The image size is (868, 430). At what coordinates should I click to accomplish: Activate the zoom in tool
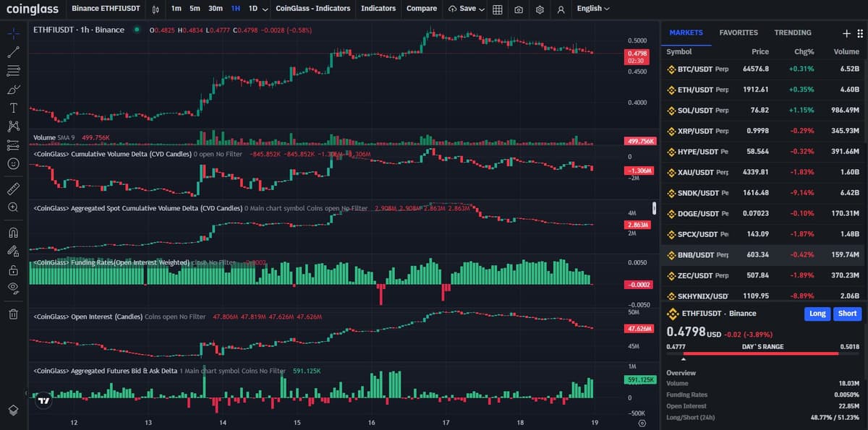tap(13, 207)
